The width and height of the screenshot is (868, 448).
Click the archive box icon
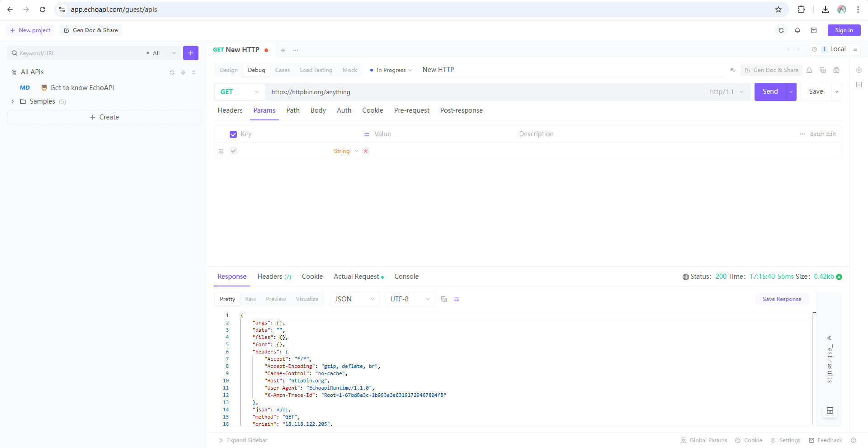pos(836,70)
